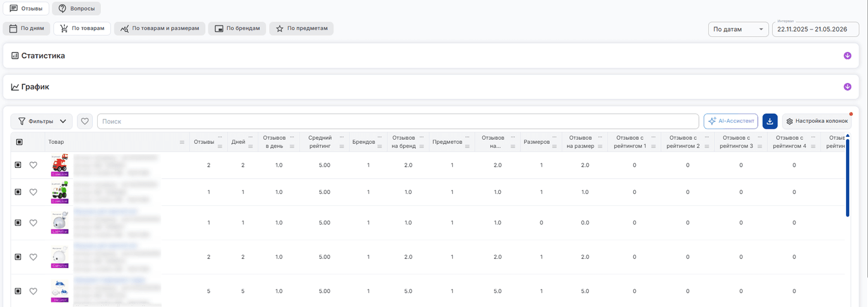Open column menu for Средний рейтинг
The image size is (868, 307).
pyautogui.click(x=341, y=146)
